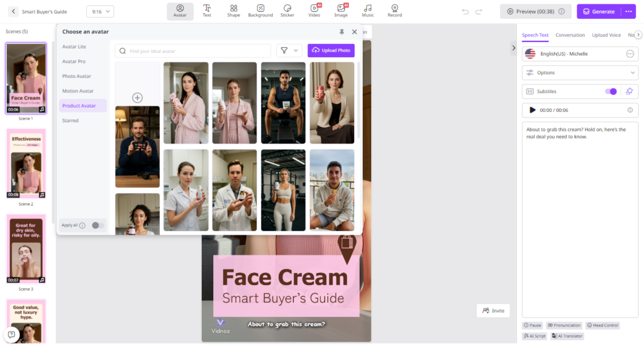The height and width of the screenshot is (346, 644).
Task: Choose the male doctor in white coat avatar
Action: pyautogui.click(x=235, y=190)
